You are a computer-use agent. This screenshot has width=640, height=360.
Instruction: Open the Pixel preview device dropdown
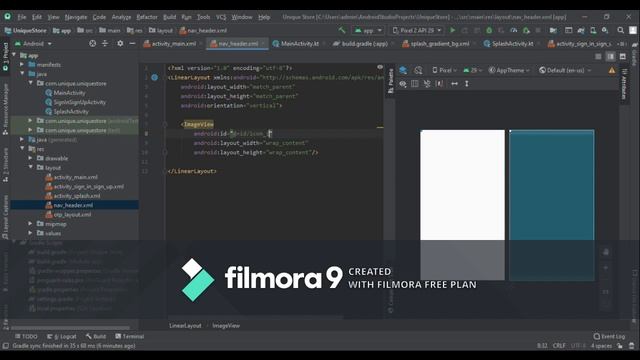tap(444, 70)
